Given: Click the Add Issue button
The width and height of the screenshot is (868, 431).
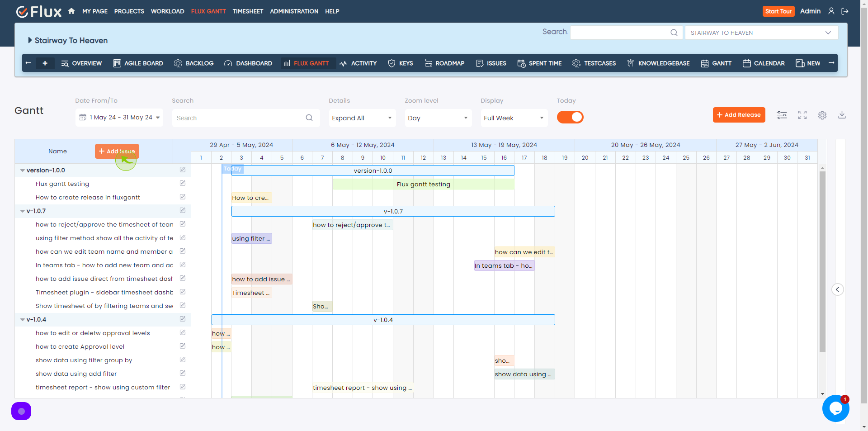Looking at the screenshot, I should point(117,151).
